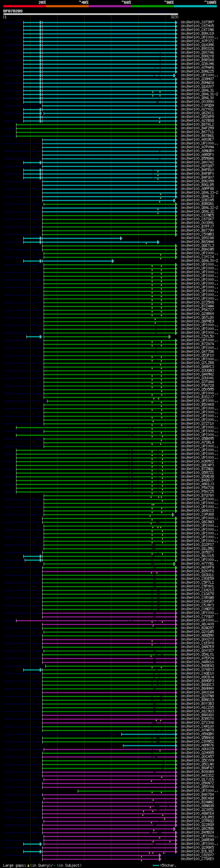
Task: Select the UniRef100_B9HWI6 label
Action: (197, 83)
